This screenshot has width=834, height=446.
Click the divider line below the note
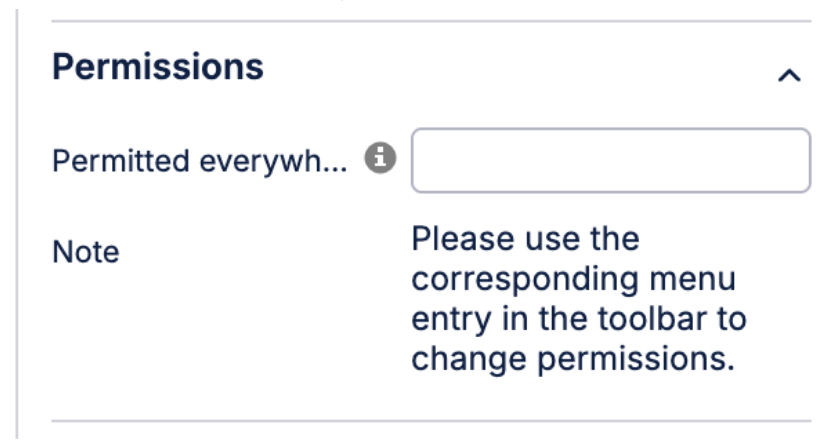tap(430, 421)
